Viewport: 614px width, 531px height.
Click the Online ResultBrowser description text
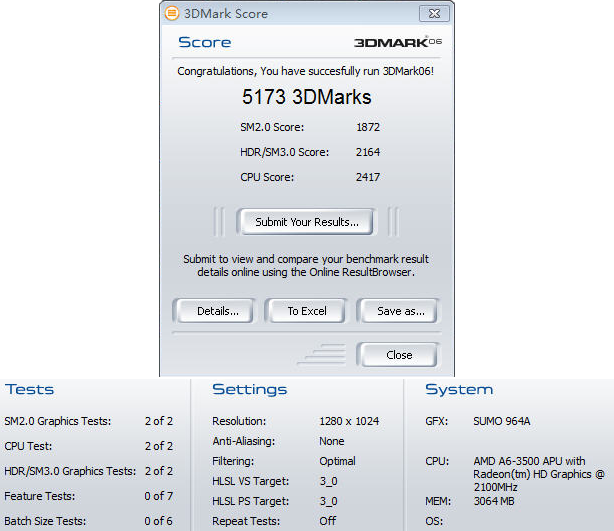coord(306,266)
